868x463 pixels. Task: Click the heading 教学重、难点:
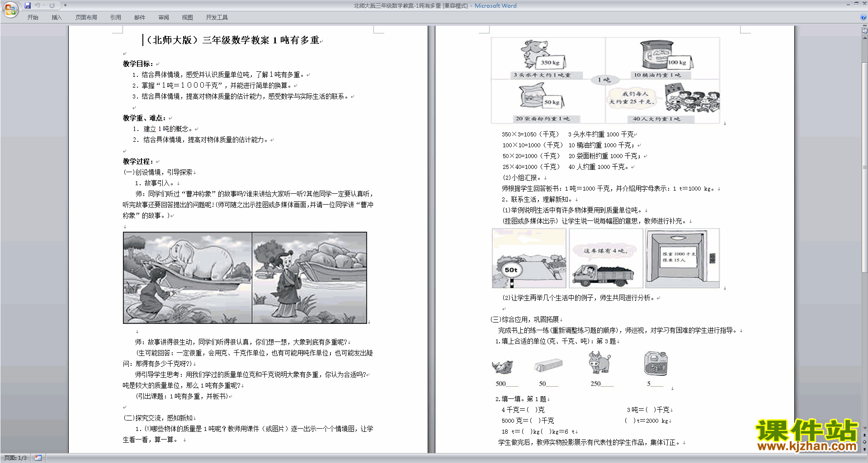[x=144, y=118]
